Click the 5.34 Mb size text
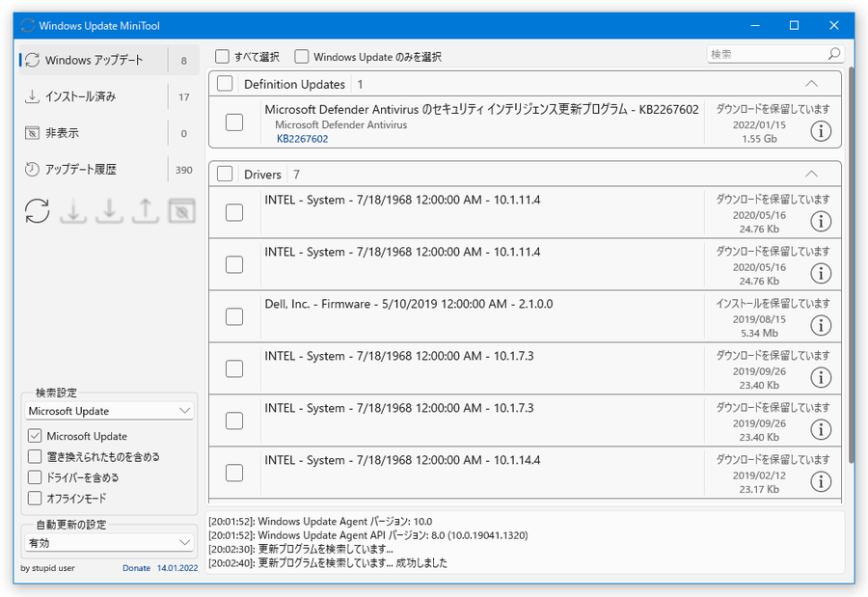This screenshot has width=868, height=597. tap(759, 333)
